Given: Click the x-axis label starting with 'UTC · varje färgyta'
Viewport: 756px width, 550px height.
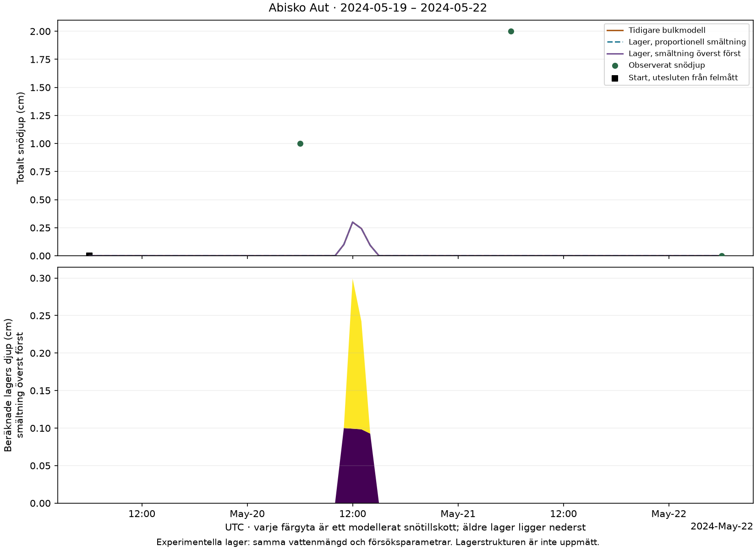Looking at the screenshot, I should (x=405, y=528).
